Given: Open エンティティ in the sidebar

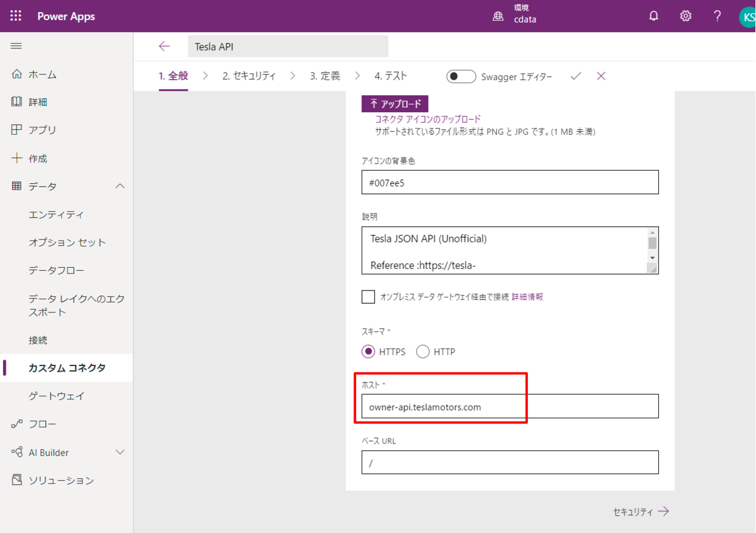Looking at the screenshot, I should pyautogui.click(x=56, y=214).
